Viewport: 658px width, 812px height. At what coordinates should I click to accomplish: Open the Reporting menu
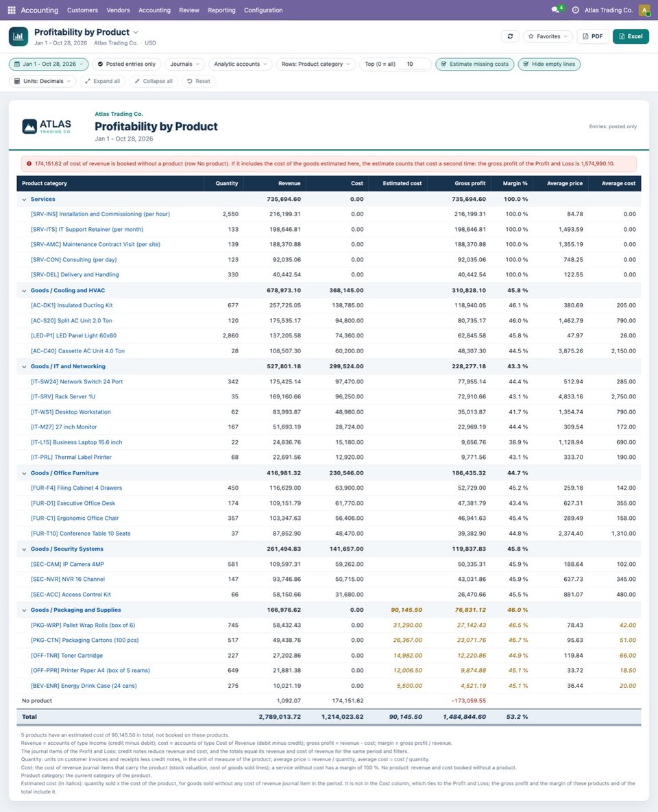click(x=221, y=10)
